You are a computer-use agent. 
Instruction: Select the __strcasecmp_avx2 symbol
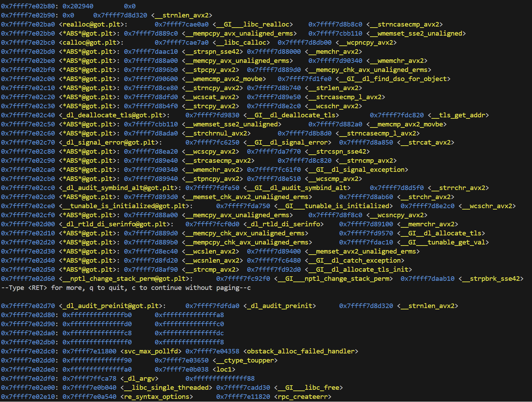(x=218, y=161)
